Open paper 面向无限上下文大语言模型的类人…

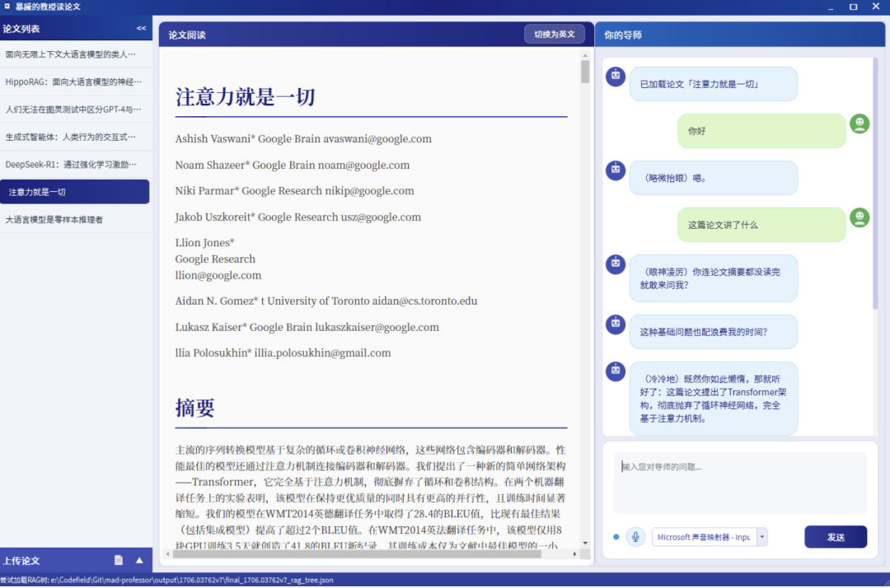(76, 54)
